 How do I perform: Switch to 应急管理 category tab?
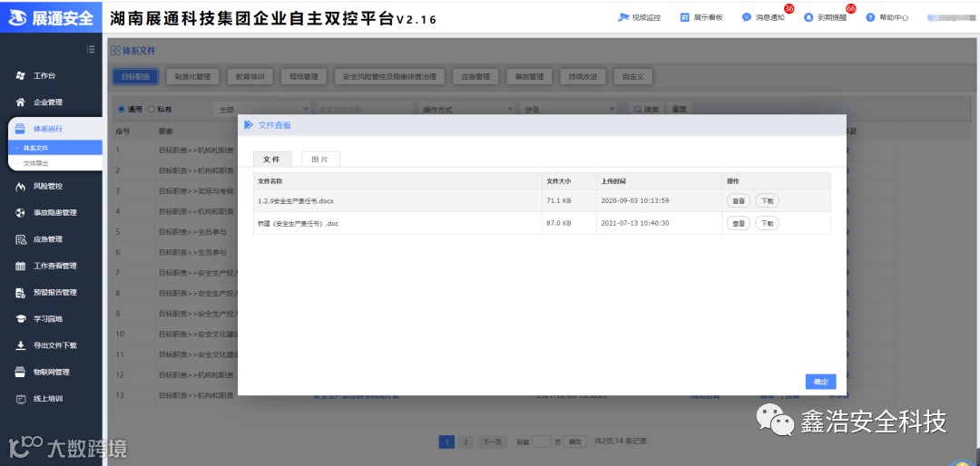(x=475, y=77)
